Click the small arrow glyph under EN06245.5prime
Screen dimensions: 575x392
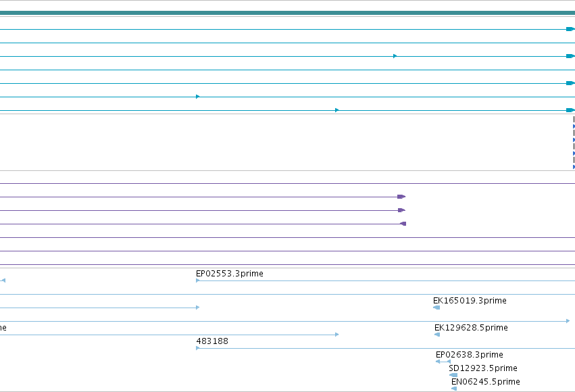click(454, 389)
